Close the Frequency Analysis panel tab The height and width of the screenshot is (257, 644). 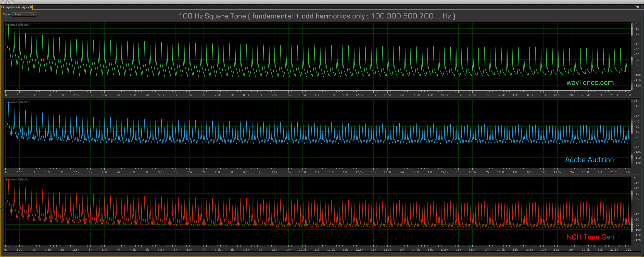coord(31,7)
